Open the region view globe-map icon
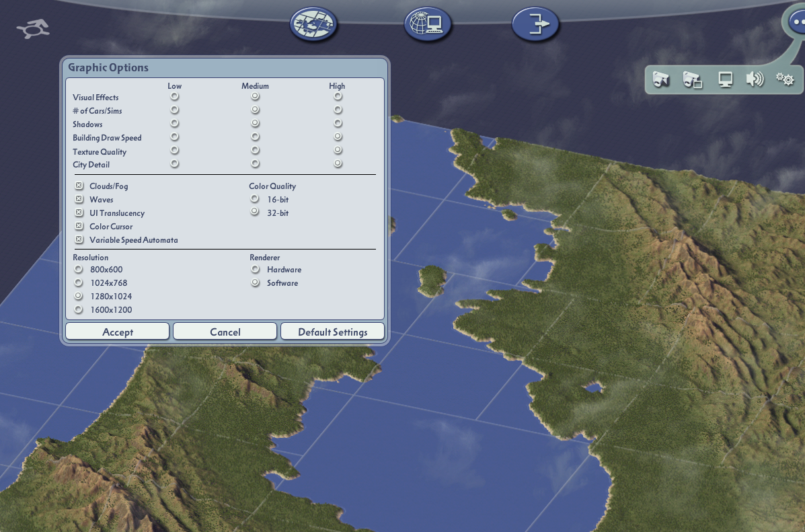Screen dimensions: 805x532 click(x=313, y=24)
